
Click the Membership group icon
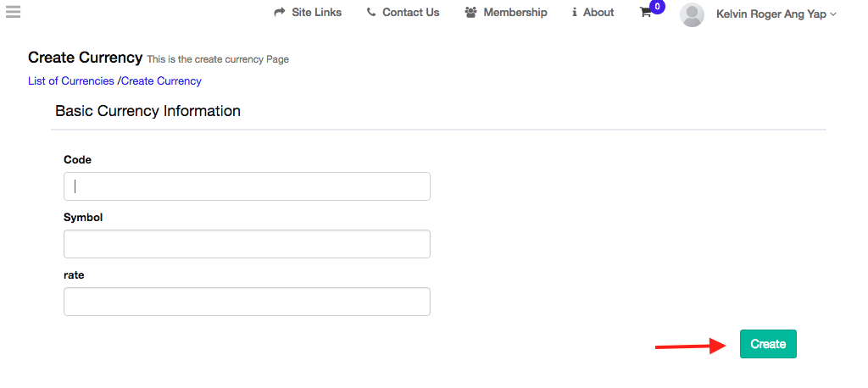[471, 13]
